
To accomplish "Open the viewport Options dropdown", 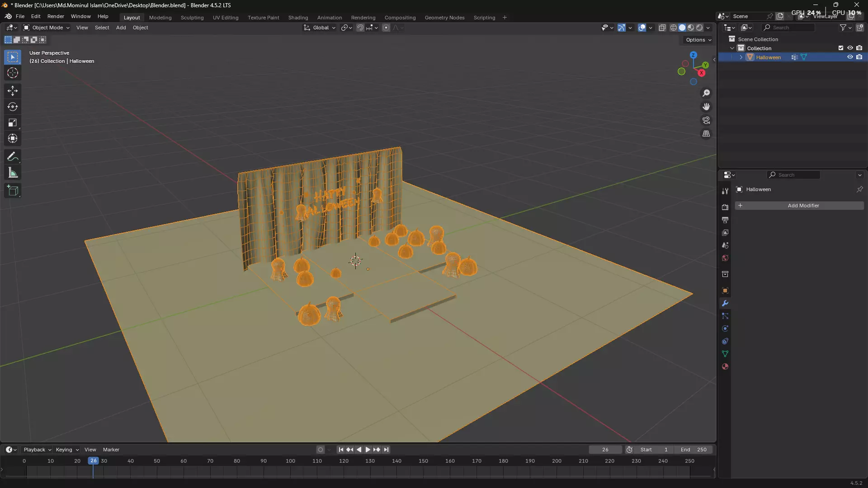I will click(698, 40).
